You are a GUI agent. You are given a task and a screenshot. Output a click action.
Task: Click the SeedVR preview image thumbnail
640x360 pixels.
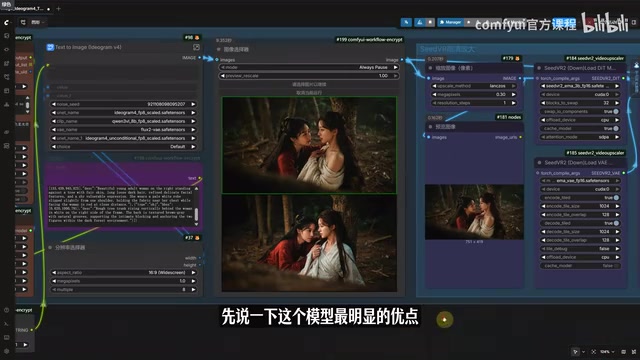474,212
